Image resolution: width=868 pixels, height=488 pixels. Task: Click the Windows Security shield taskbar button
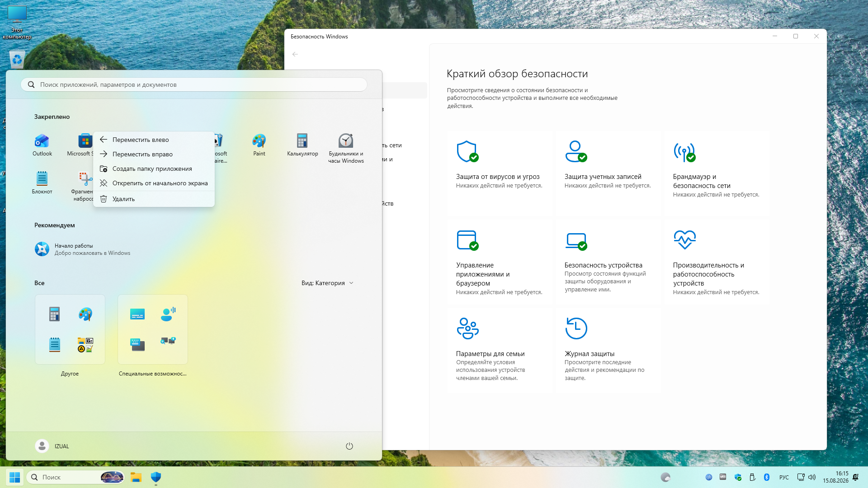tap(156, 477)
